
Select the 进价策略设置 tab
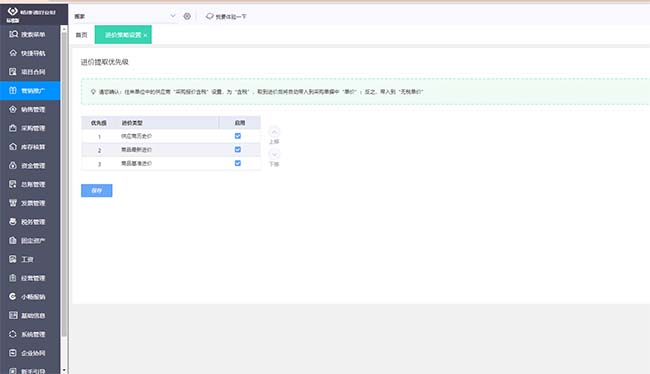123,35
